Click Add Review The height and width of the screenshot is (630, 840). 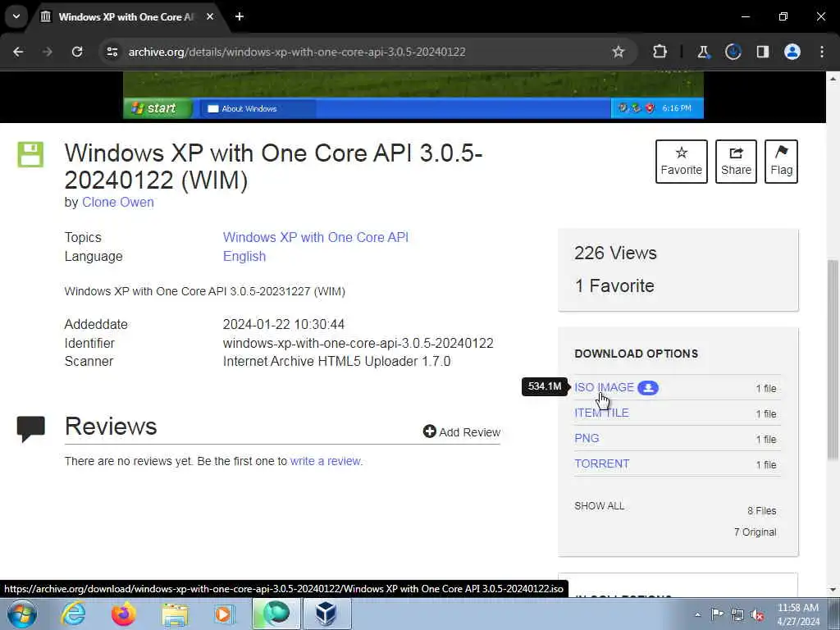[461, 431]
